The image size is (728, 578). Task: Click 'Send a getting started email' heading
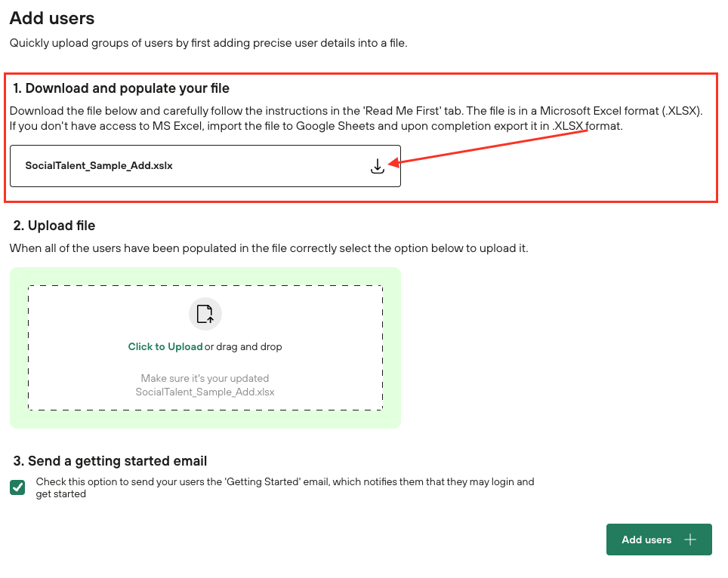coord(109,461)
